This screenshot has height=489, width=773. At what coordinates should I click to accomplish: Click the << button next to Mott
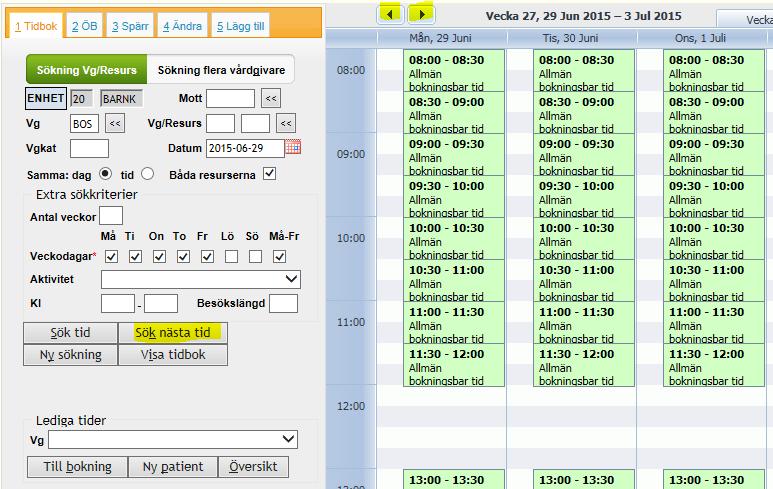271,98
